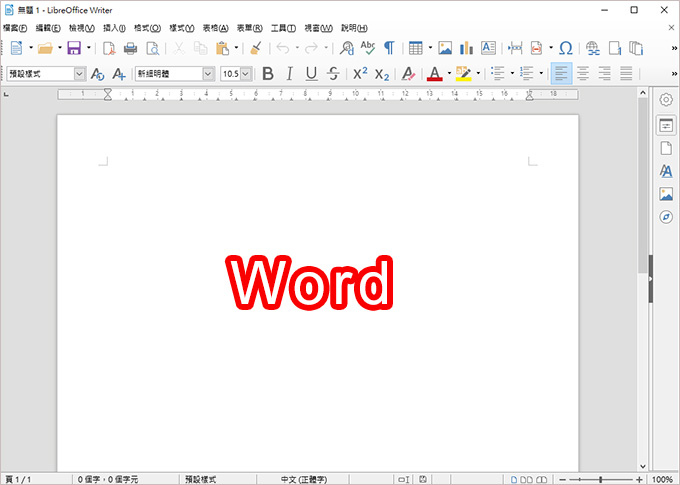Viewport: 680px width, 485px height.
Task: Insert a field
Action: (537, 48)
